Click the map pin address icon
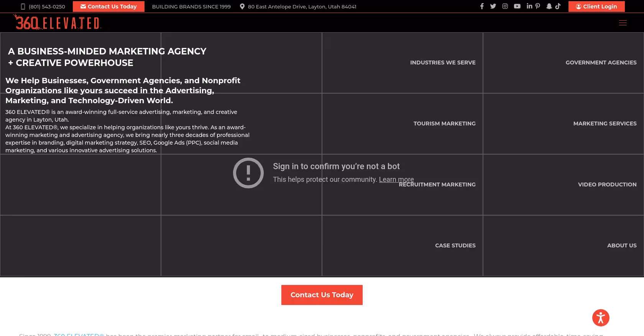The image size is (644, 336). coord(242,7)
